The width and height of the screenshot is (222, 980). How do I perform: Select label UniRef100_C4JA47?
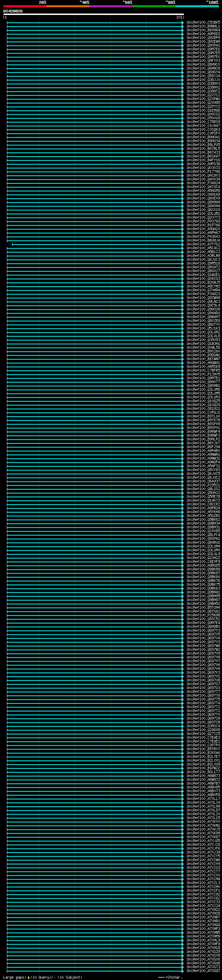coord(203,125)
